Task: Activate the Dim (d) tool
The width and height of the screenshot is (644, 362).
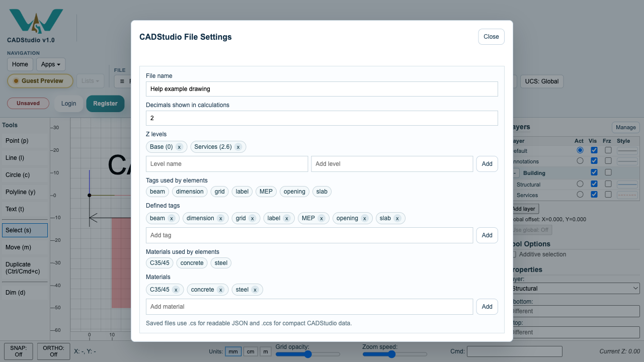Action: [24, 293]
